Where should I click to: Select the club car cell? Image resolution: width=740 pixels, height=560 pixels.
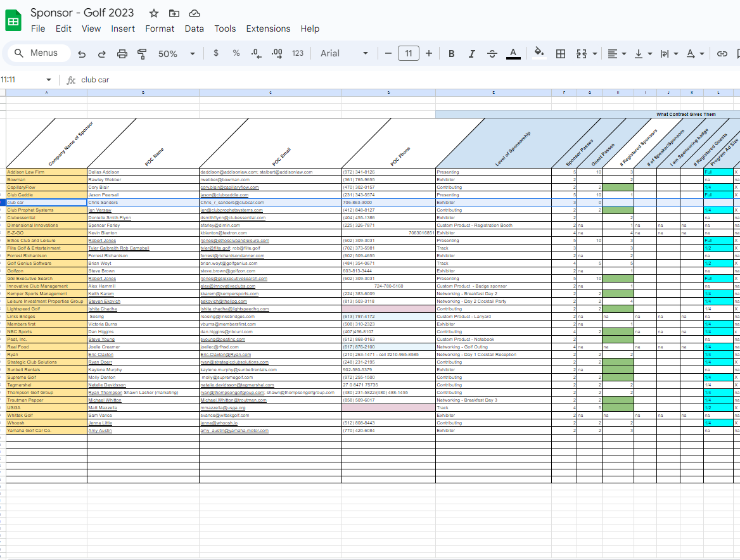pos(46,202)
